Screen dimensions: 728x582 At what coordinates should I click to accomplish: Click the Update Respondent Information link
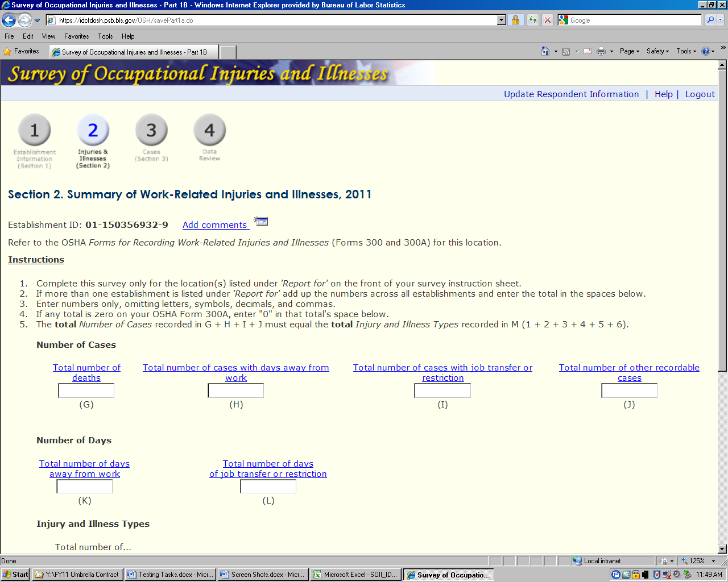[x=571, y=94]
